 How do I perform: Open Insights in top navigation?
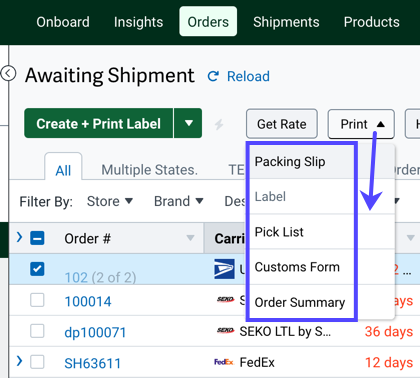point(138,22)
